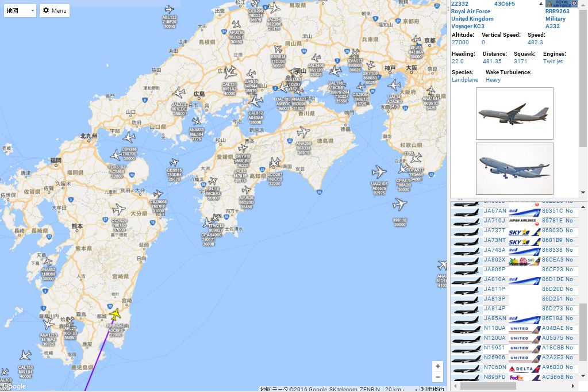Click the list scroll-right arrow
588x392 pixels.
[x=572, y=386]
